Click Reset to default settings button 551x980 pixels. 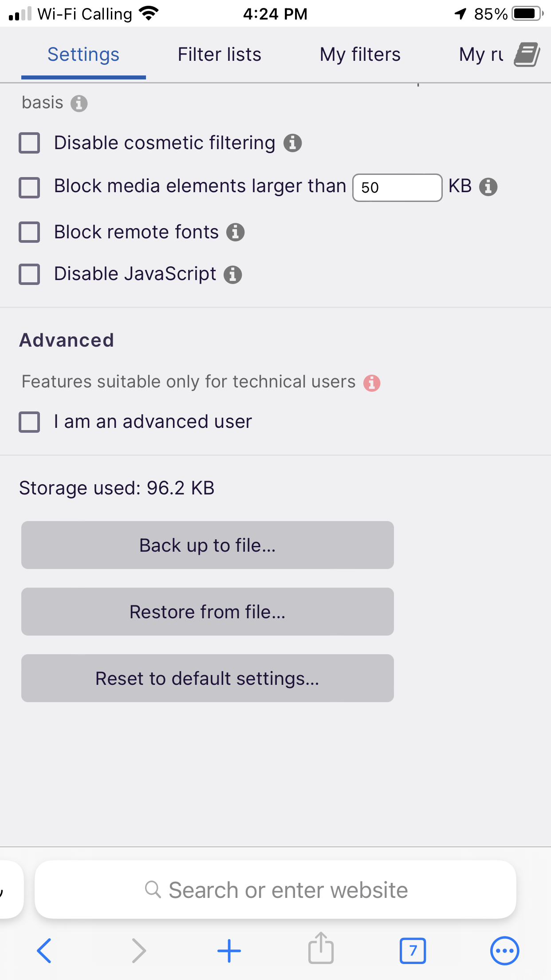point(207,678)
